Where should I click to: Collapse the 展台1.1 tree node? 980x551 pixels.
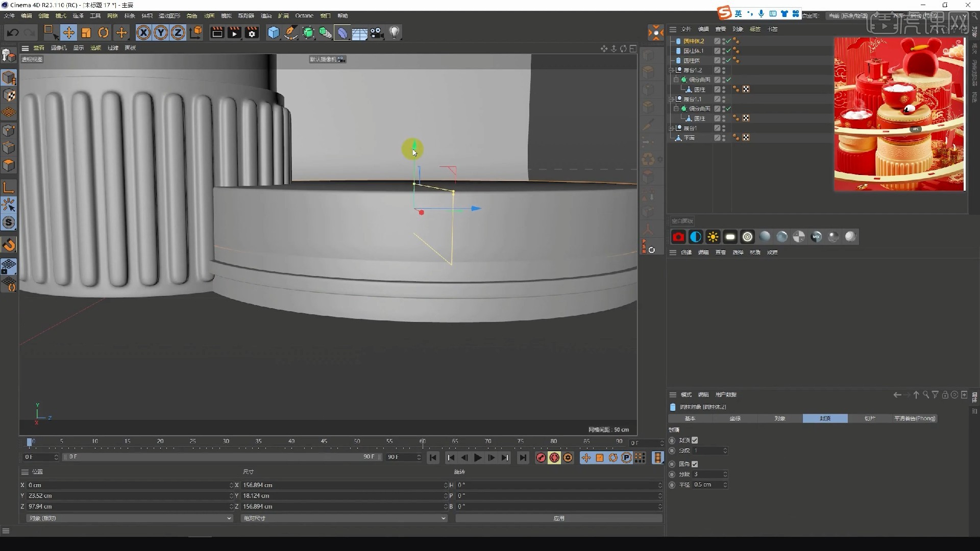672,99
